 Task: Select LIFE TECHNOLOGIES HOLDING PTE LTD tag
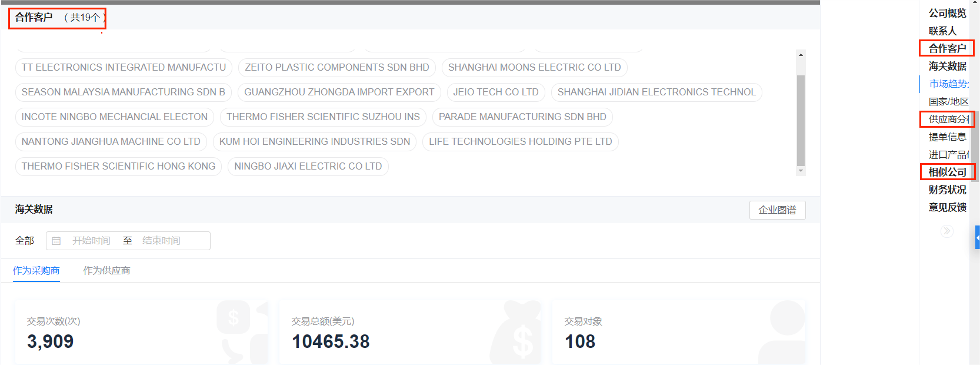click(x=521, y=142)
